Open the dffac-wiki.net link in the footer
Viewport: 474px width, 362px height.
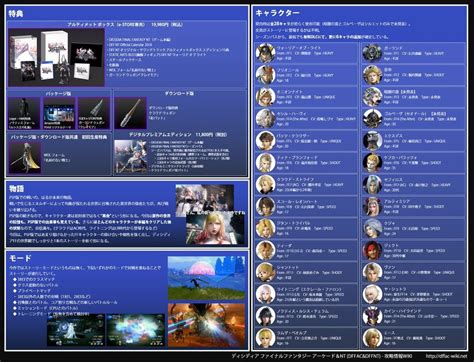(x=446, y=356)
